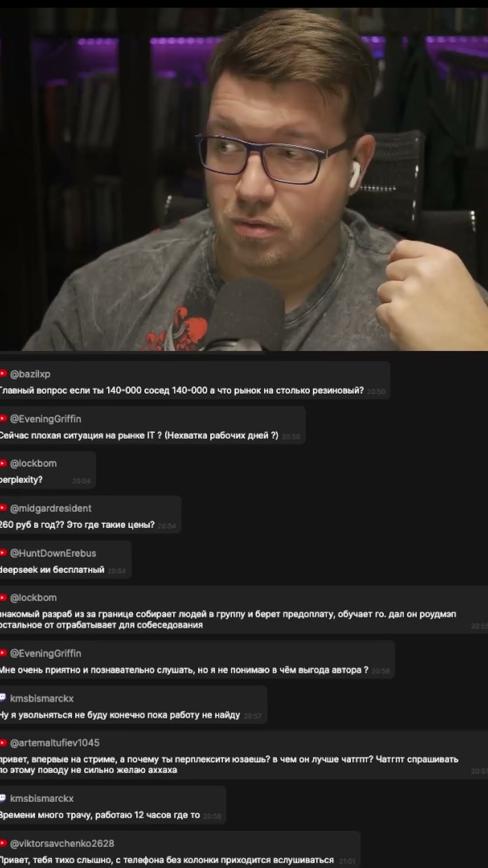
Task: Click the 'deepseek ии бесплатный' message
Action: point(52,570)
